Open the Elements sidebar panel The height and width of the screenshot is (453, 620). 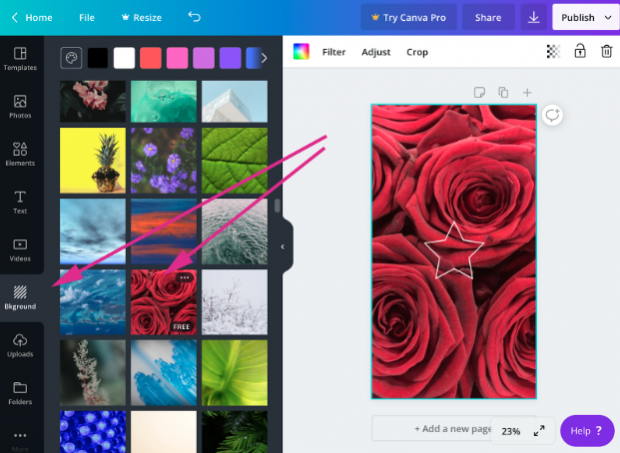pyautogui.click(x=20, y=154)
